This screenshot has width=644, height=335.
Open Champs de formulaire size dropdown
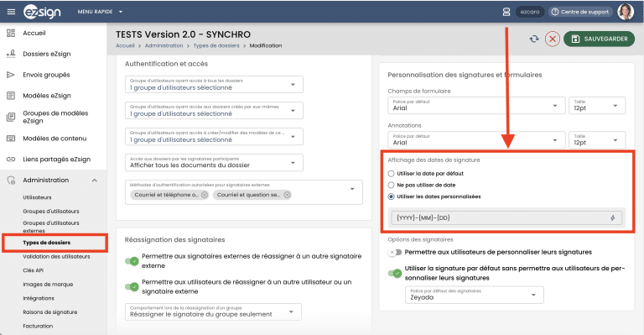point(597,105)
